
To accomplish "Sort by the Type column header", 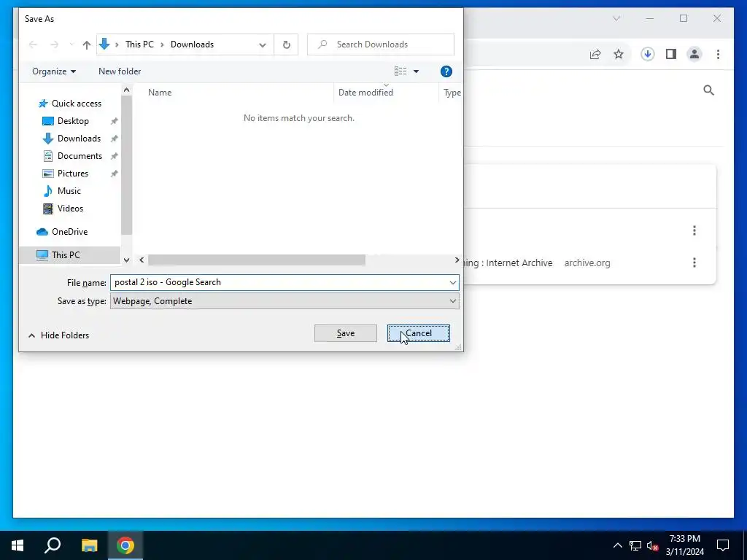I will pyautogui.click(x=452, y=93).
